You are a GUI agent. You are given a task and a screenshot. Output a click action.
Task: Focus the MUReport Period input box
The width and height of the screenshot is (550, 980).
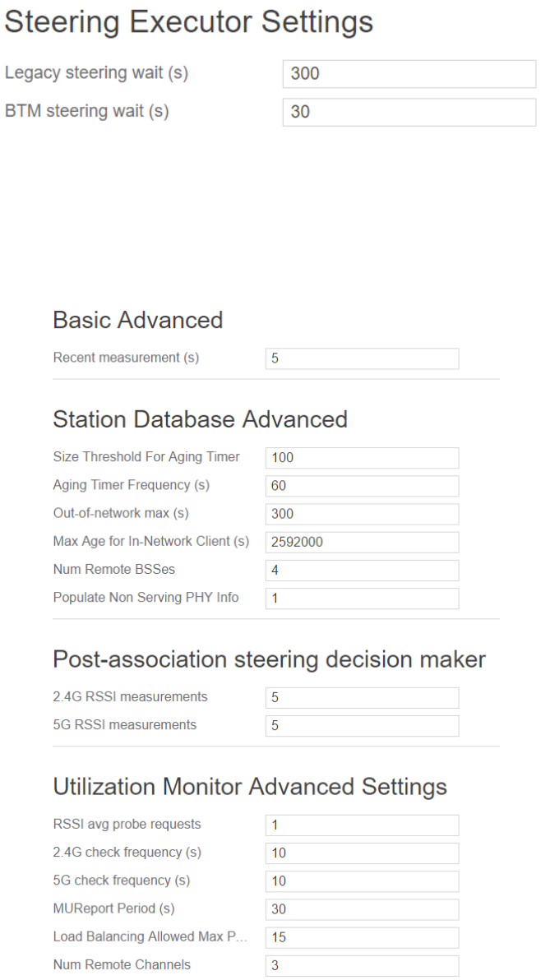point(362,909)
